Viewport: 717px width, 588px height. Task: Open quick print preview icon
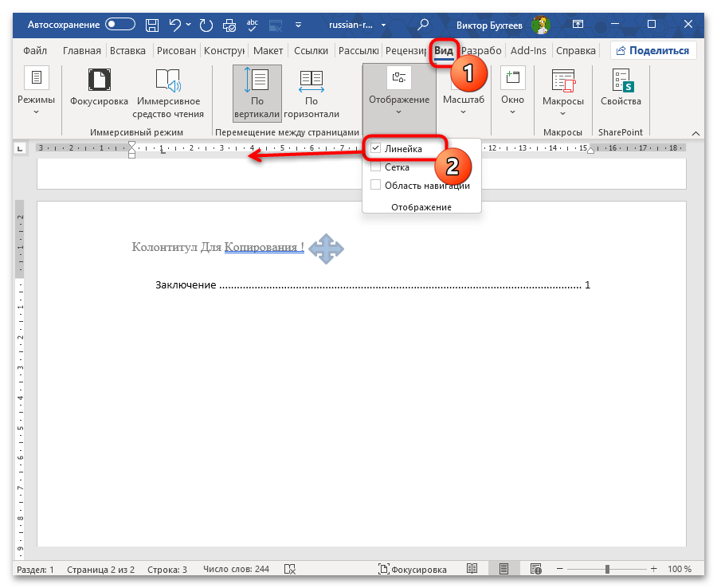(x=229, y=25)
